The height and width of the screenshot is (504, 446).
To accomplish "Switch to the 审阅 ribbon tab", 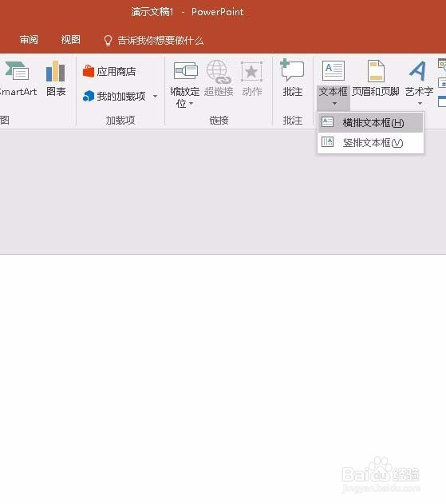I will pyautogui.click(x=29, y=40).
